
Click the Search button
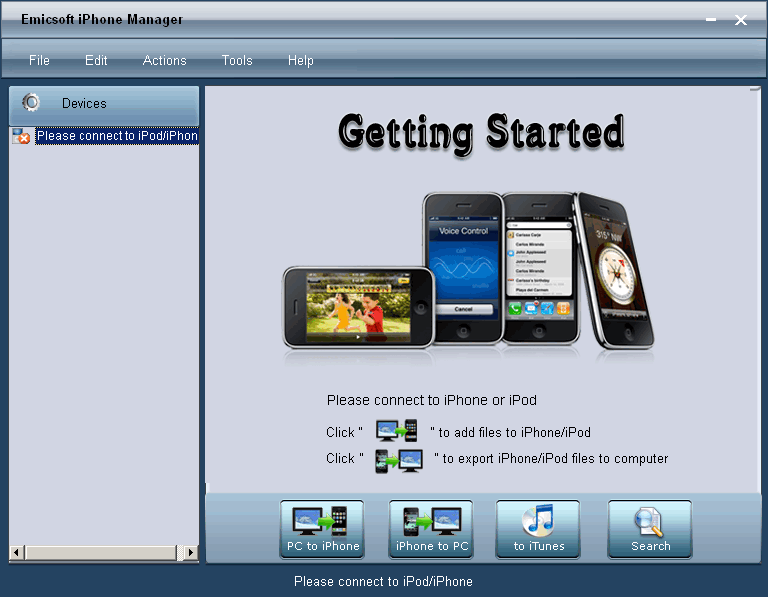[x=650, y=529]
